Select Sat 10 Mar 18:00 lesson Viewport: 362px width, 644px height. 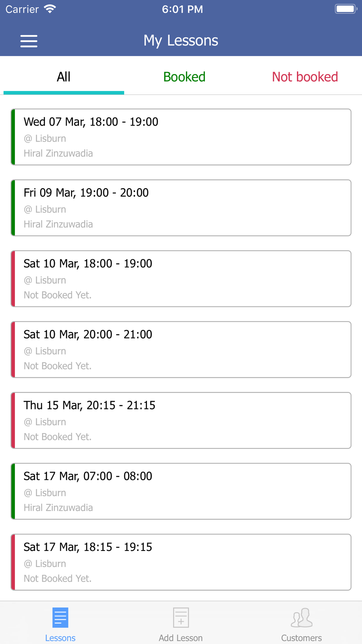[181, 279]
